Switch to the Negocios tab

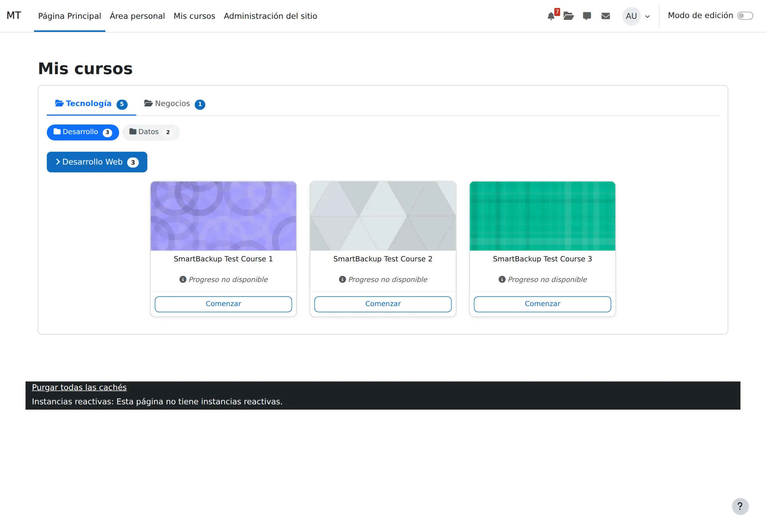tap(174, 104)
